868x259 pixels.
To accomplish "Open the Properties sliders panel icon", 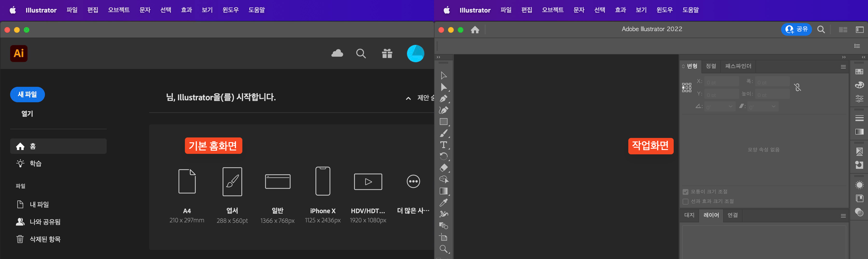I will pyautogui.click(x=859, y=99).
